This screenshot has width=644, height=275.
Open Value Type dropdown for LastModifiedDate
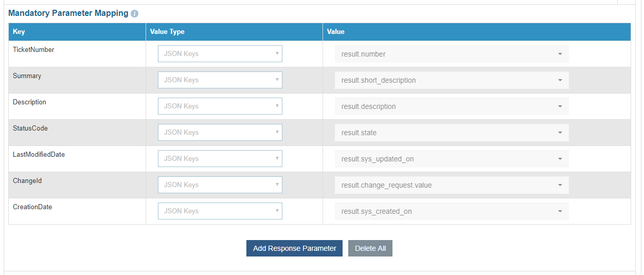click(220, 159)
